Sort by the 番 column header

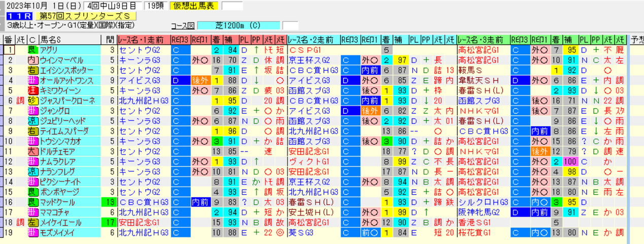[x=9, y=40]
